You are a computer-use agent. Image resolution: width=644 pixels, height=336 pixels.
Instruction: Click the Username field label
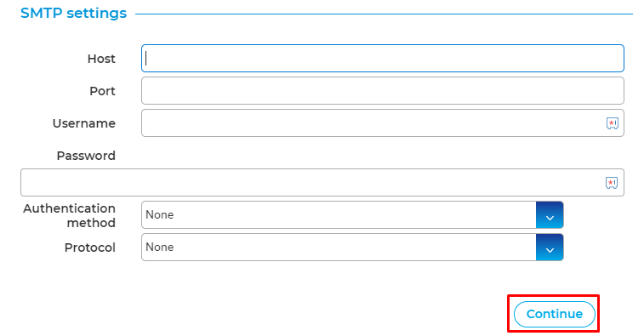[x=84, y=123]
